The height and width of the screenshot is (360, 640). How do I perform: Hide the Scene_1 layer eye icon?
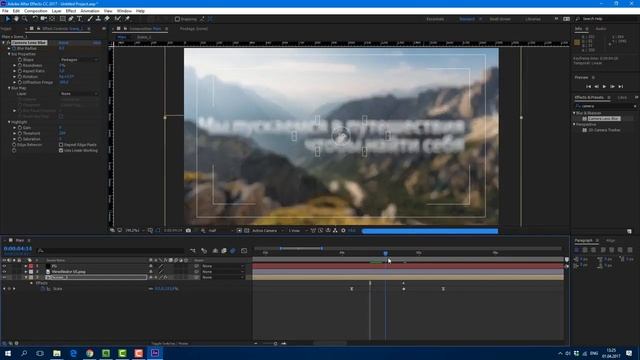pyautogui.click(x=4, y=278)
